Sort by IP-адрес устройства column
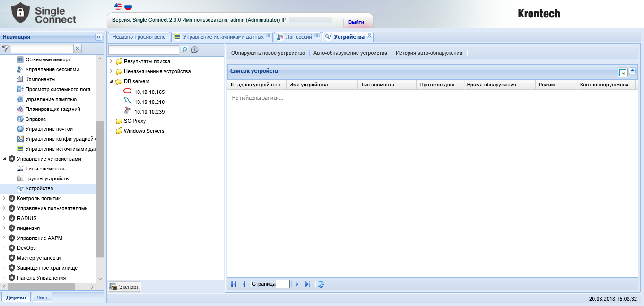 point(257,85)
